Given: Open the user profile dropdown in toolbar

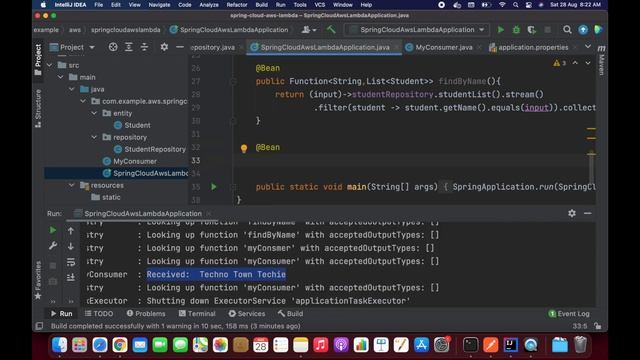Looking at the screenshot, I should tap(309, 30).
